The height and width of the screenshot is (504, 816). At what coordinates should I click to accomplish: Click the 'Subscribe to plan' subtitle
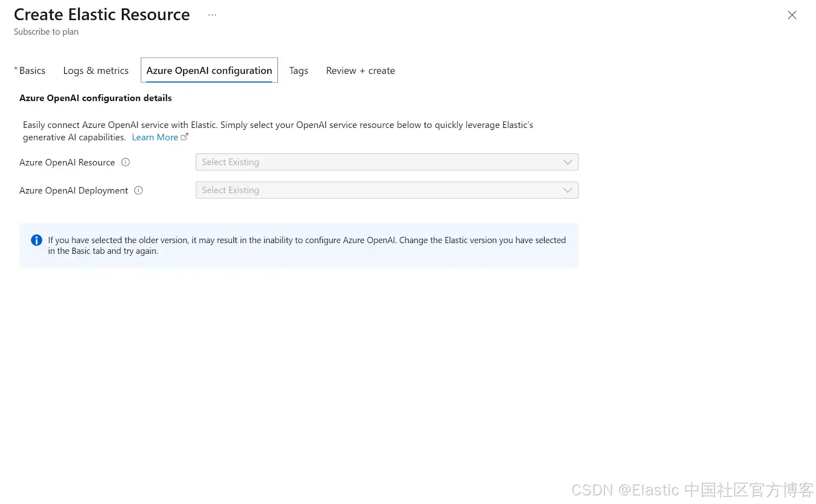[x=46, y=32]
